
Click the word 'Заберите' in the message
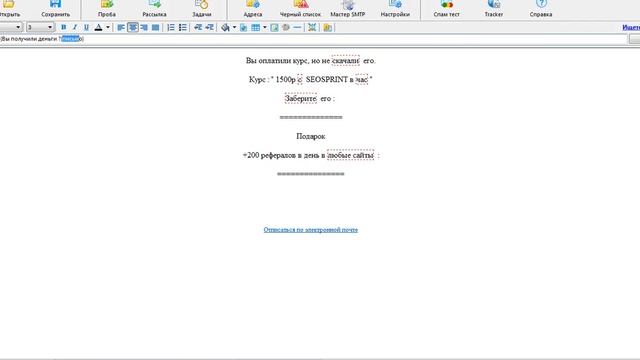300,98
